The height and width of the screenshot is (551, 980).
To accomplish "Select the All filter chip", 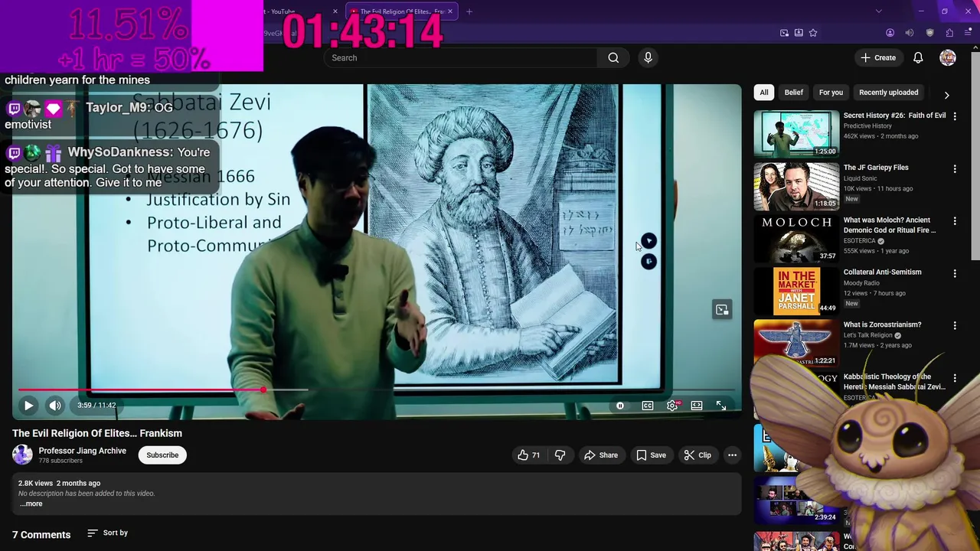I will pos(763,93).
